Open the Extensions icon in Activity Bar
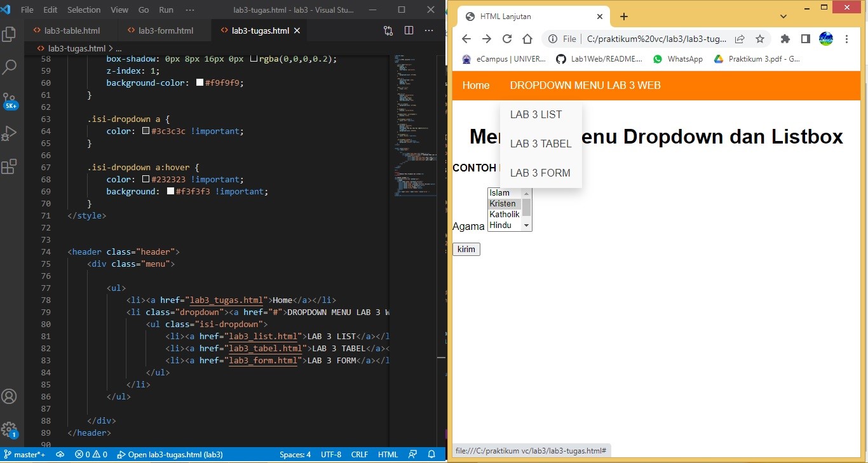Image resolution: width=868 pixels, height=463 pixels. click(10, 166)
